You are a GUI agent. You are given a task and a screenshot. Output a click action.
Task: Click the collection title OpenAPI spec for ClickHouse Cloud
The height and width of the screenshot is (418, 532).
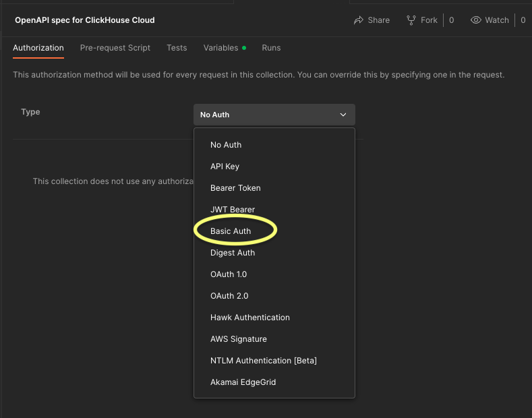point(85,20)
